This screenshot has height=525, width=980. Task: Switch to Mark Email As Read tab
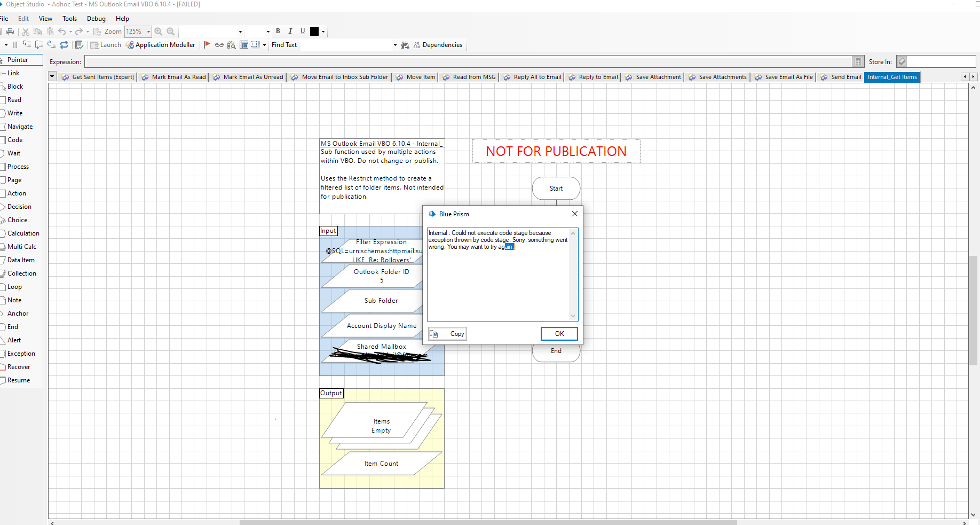tap(173, 77)
